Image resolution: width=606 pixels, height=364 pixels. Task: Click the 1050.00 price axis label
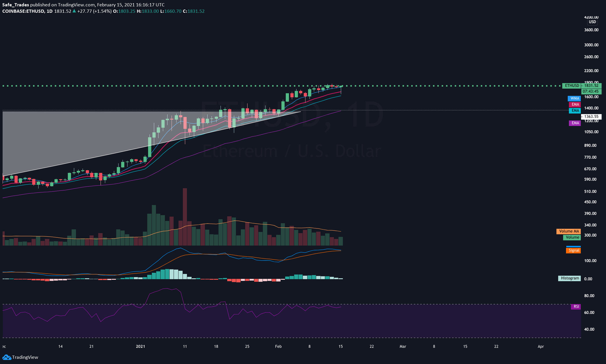591,132
